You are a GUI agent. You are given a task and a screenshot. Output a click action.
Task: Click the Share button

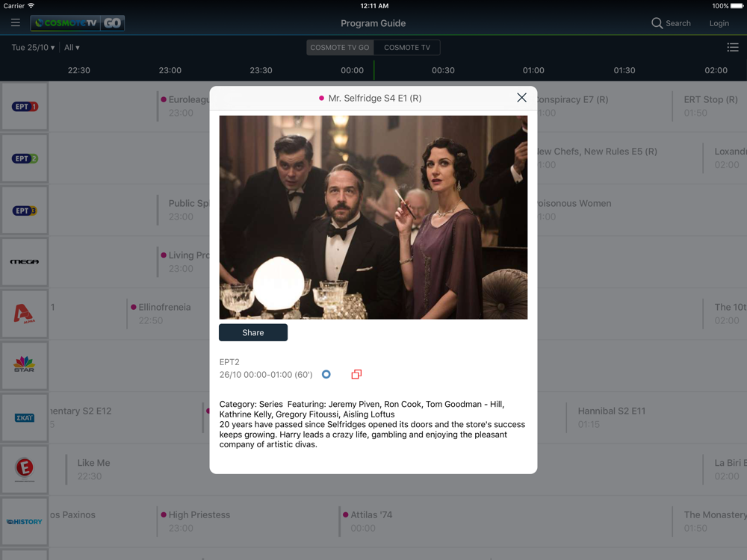point(253,332)
